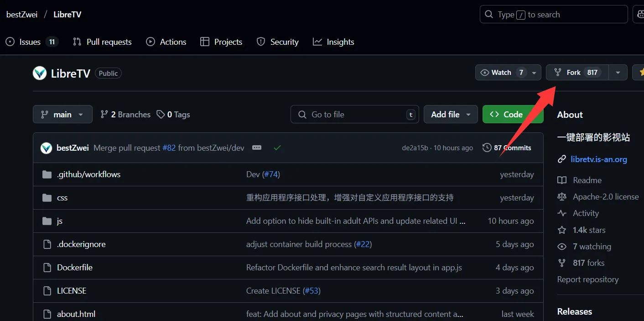Screen dimensions: 644x321
Task: Click the eye icon in Watch button
Action: (x=484, y=73)
